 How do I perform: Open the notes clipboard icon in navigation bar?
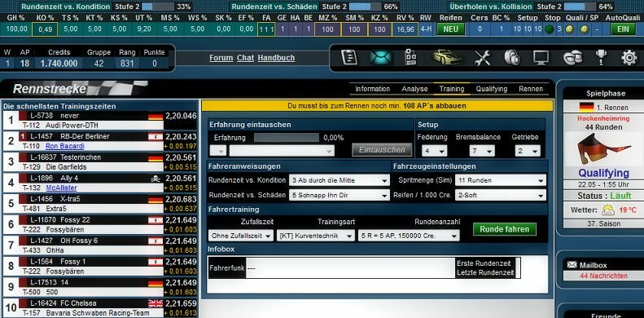click(348, 58)
